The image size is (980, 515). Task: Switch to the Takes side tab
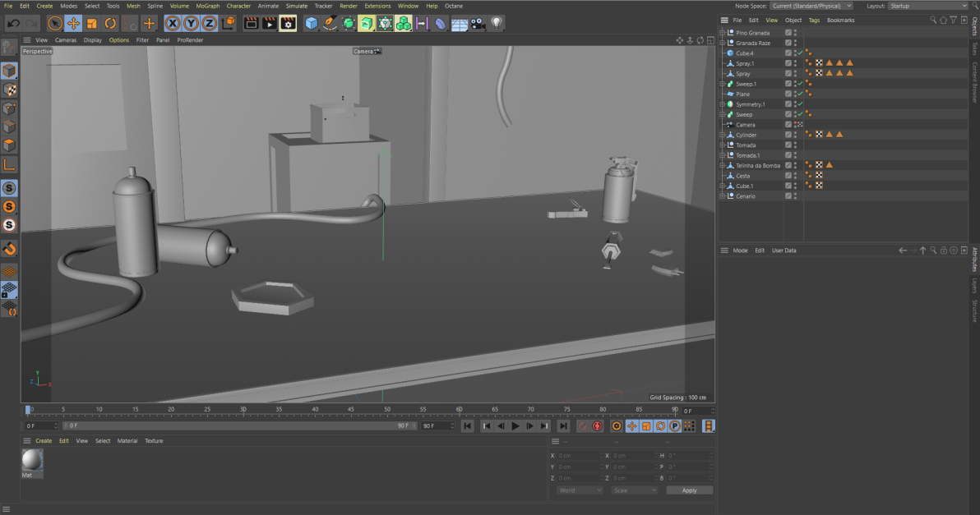[x=974, y=48]
